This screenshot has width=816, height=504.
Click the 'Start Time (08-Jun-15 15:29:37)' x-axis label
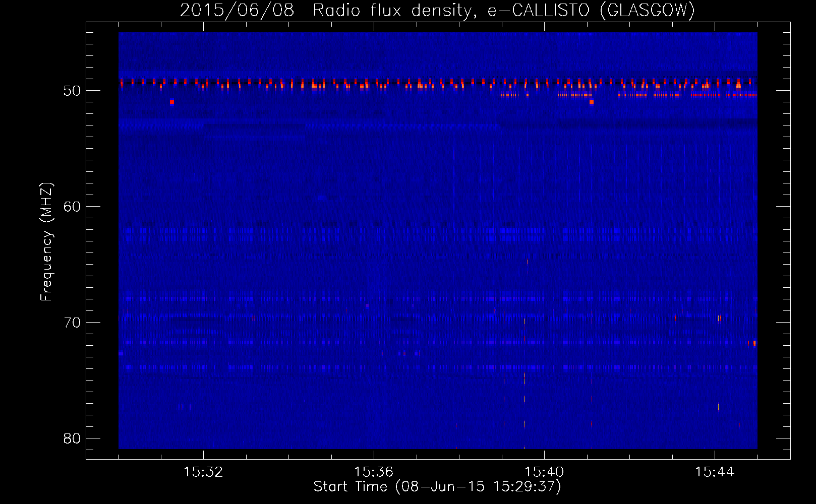[x=437, y=487]
